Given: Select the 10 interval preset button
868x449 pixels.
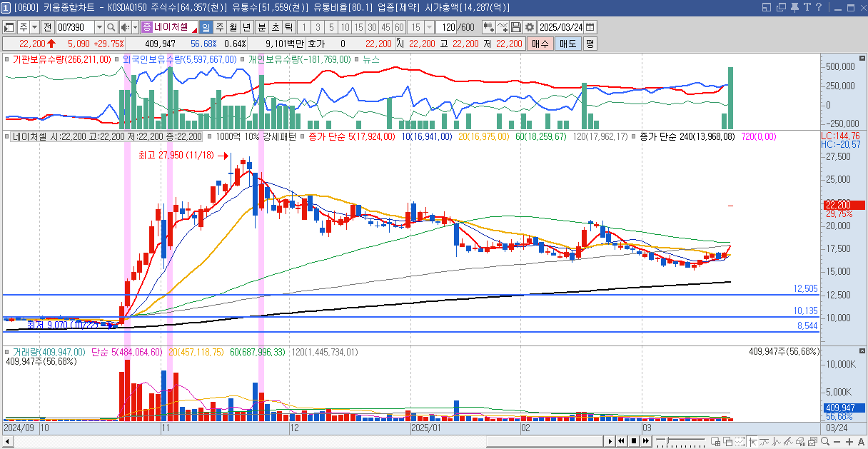Looking at the screenshot, I should pyautogui.click(x=345, y=27).
